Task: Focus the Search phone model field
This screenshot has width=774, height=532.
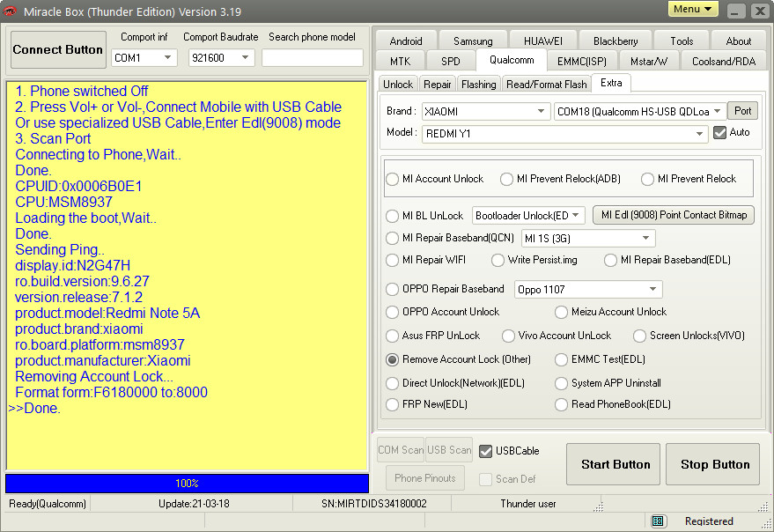Action: (x=313, y=58)
